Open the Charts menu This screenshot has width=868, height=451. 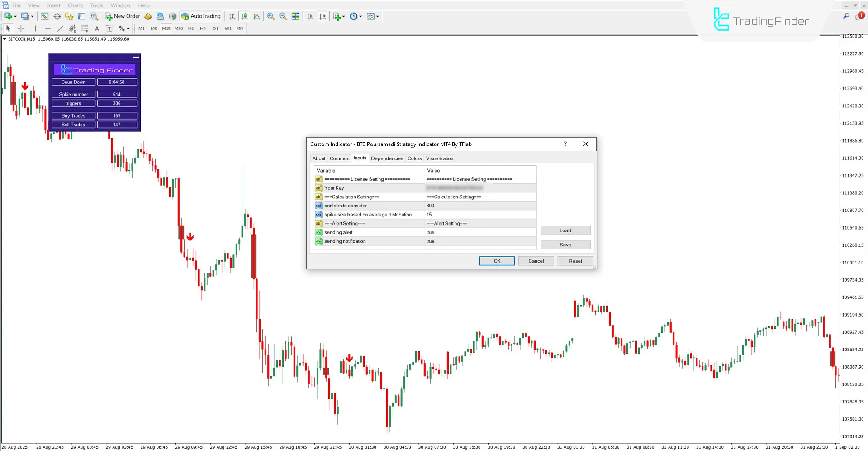click(75, 5)
